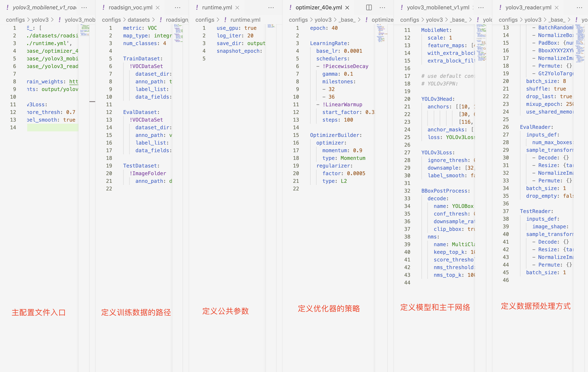Viewport: 588px width, 372px height.
Task: Click datasets breadcrumb in roadsign_voc pane
Action: point(139,20)
